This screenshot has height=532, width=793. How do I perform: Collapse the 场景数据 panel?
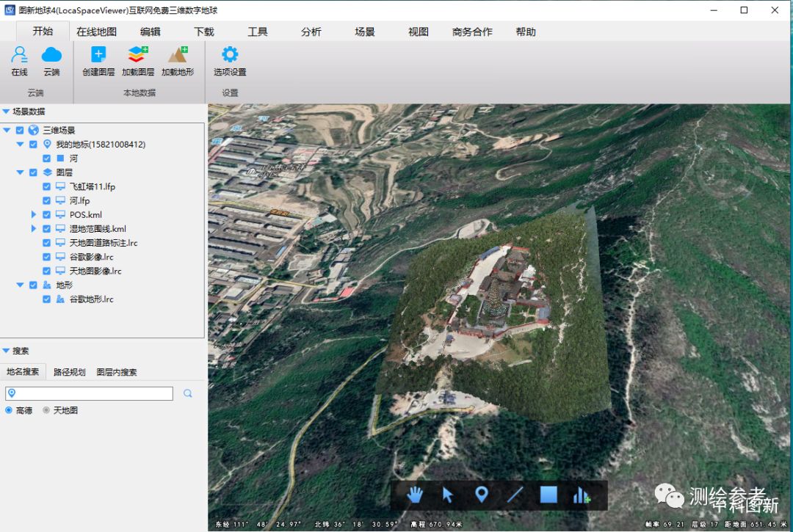(x=6, y=112)
